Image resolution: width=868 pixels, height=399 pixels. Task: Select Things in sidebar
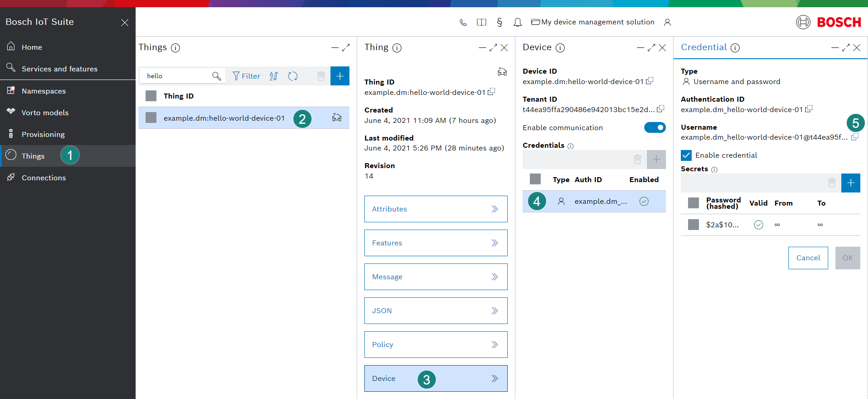(68, 156)
